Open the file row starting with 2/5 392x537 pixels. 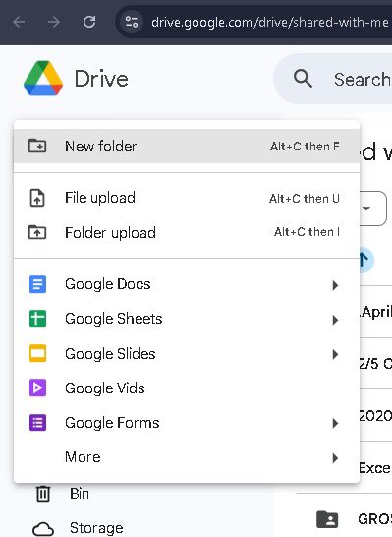click(x=376, y=363)
